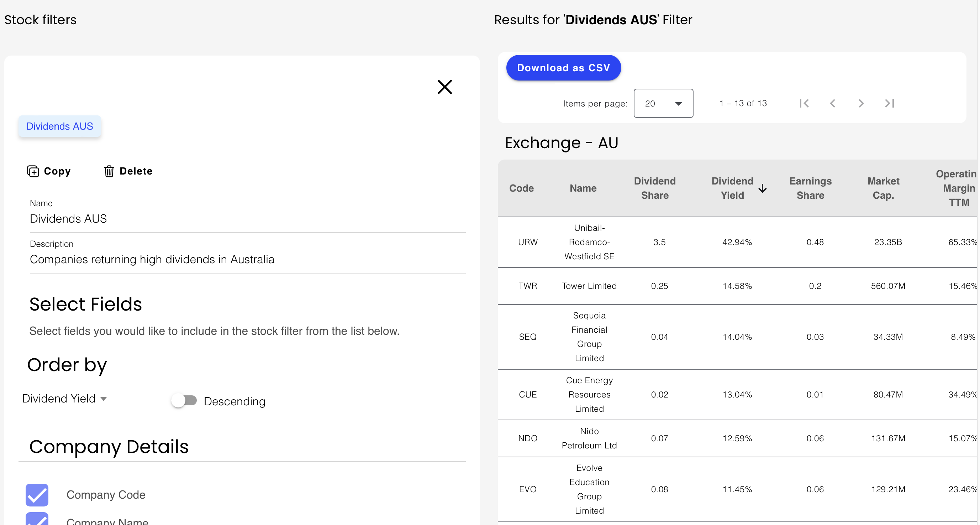Click Download as CSV button
This screenshot has width=980, height=525.
pyautogui.click(x=563, y=68)
